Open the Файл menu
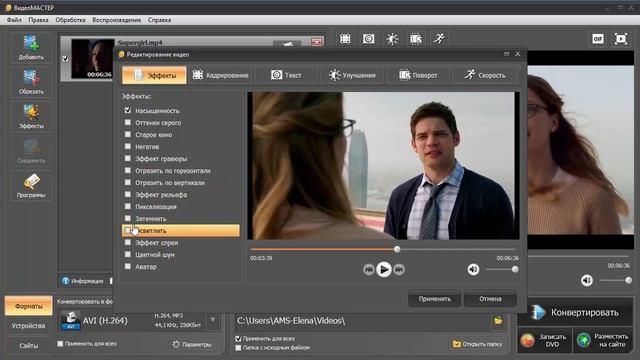The height and width of the screenshot is (360, 640). pyautogui.click(x=14, y=20)
